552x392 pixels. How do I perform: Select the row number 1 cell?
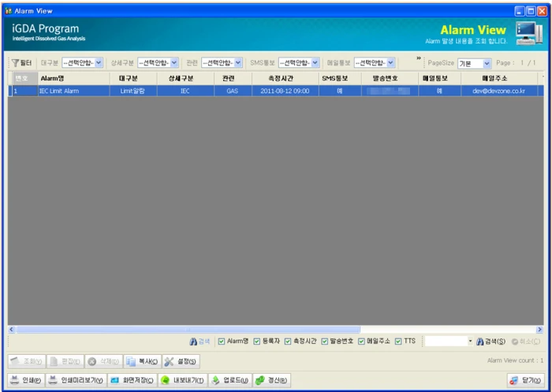point(25,91)
